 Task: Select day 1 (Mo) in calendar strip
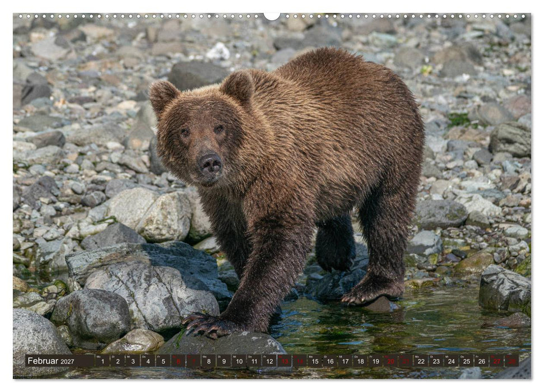point(103,361)
